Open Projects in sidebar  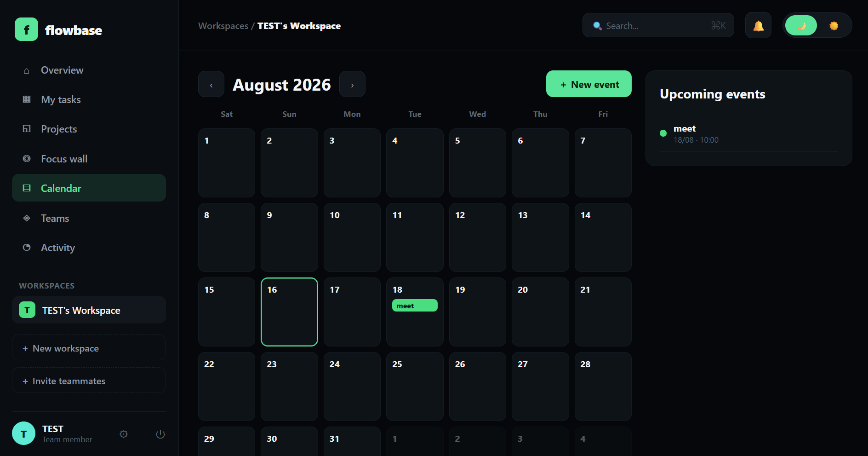(x=89, y=129)
